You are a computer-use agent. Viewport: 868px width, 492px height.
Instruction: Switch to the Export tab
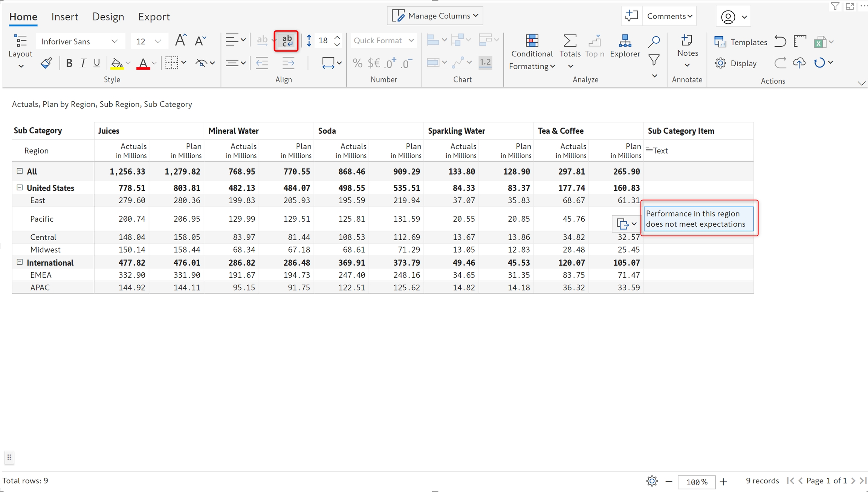(154, 17)
